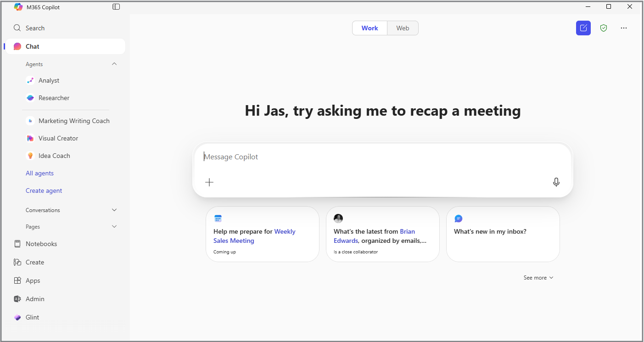The height and width of the screenshot is (342, 644).
Task: Click the chat bubble icon on inbox card
Action: pos(458,219)
